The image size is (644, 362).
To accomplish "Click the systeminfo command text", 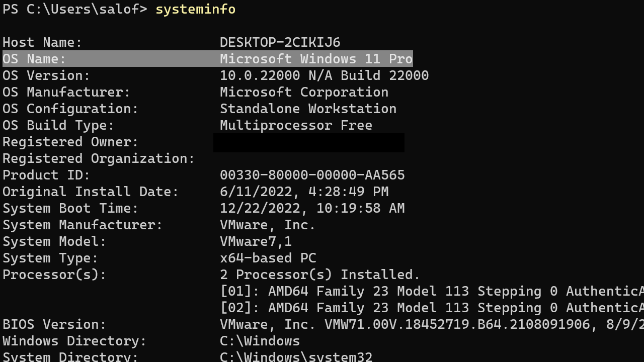I will click(195, 9).
